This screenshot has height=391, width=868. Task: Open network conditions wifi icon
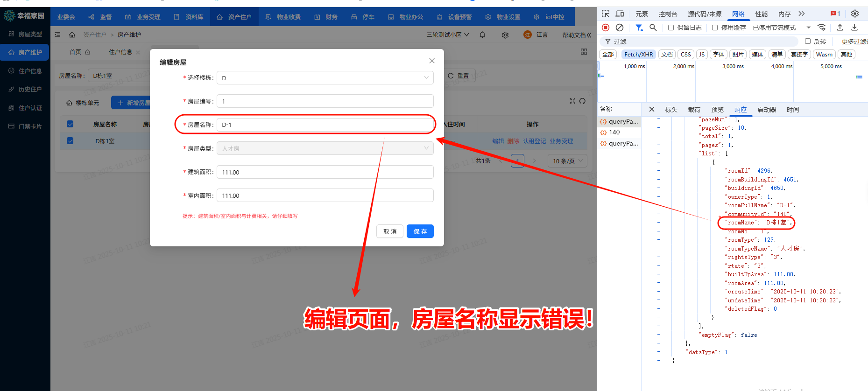click(822, 28)
